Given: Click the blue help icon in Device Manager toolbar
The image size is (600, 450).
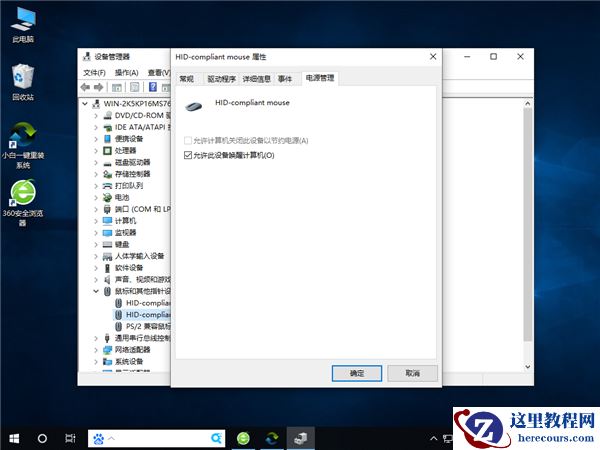Looking at the screenshot, I should pos(153,87).
